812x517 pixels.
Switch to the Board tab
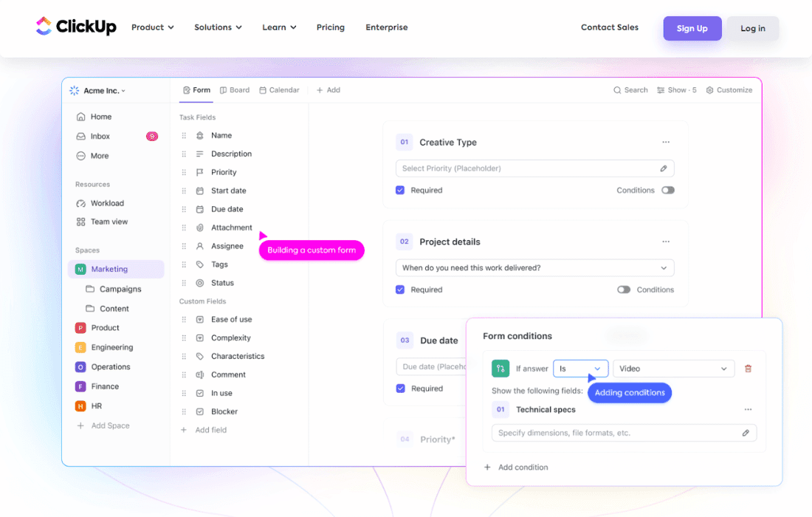click(235, 90)
